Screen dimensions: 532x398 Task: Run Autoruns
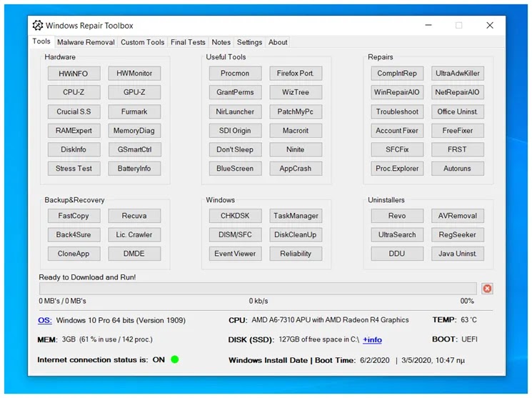click(457, 169)
